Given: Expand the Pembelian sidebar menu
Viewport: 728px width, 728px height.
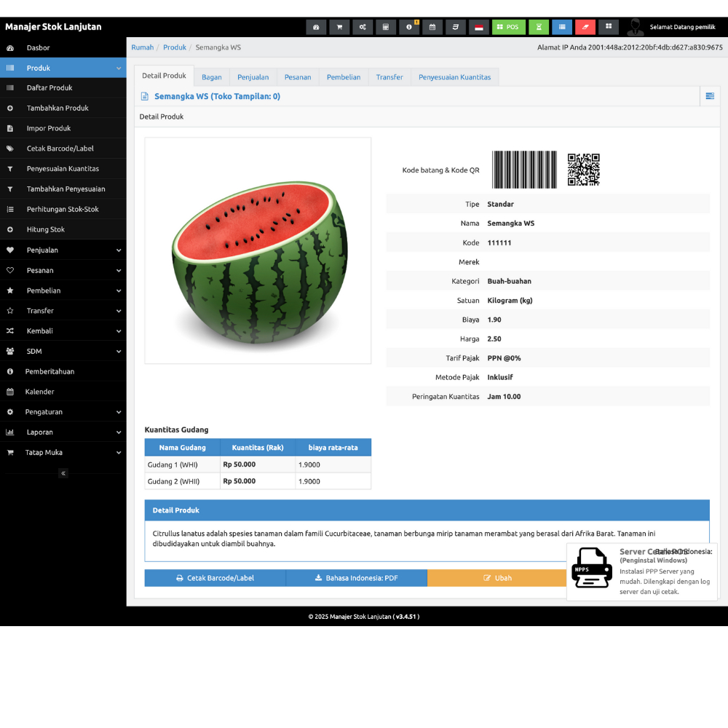Looking at the screenshot, I should (x=63, y=290).
